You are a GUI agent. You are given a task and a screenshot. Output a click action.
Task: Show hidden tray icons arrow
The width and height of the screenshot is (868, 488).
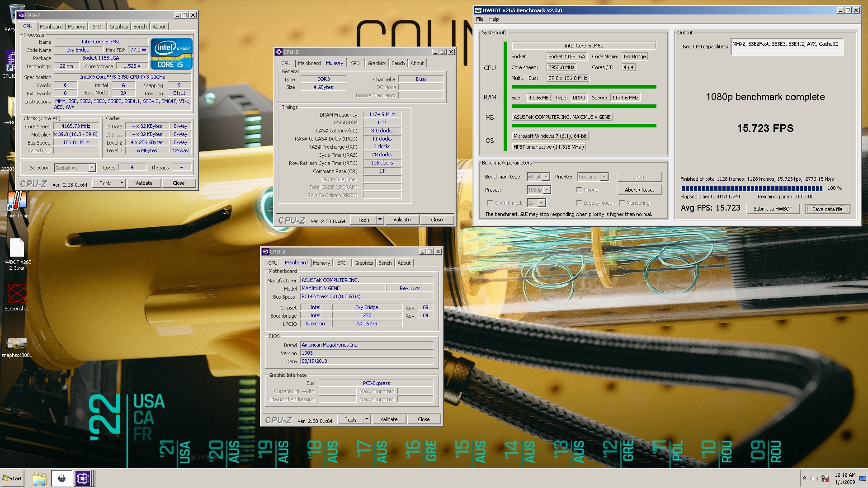[804, 478]
